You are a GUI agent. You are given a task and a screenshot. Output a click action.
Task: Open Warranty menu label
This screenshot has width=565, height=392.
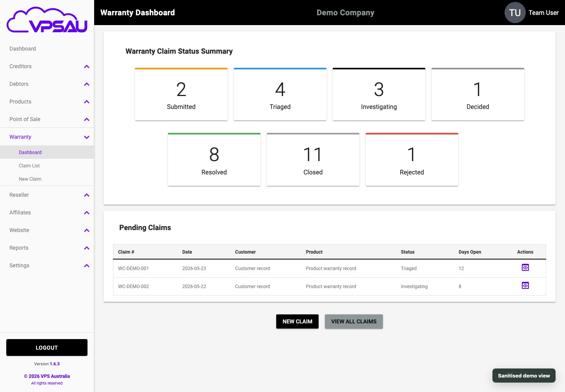click(20, 137)
